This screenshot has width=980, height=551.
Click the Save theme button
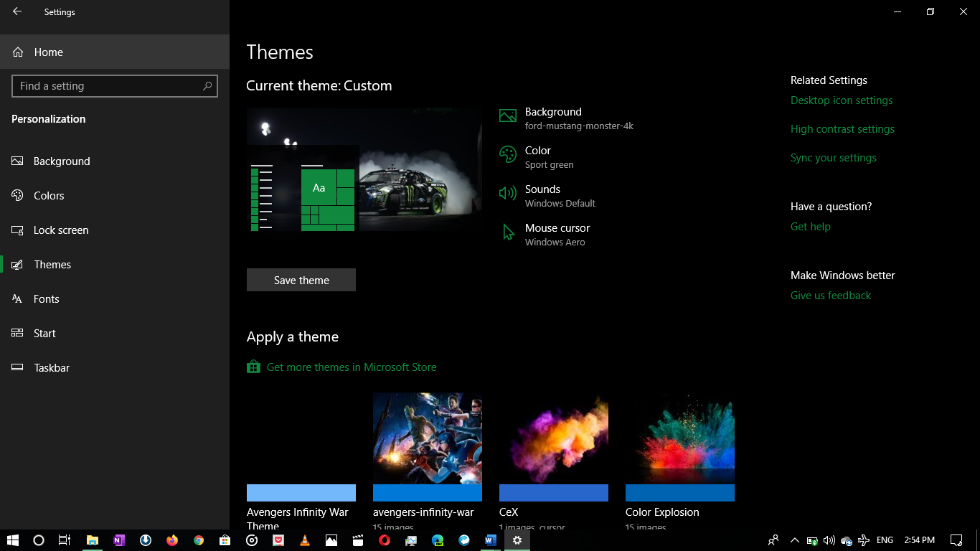(301, 280)
